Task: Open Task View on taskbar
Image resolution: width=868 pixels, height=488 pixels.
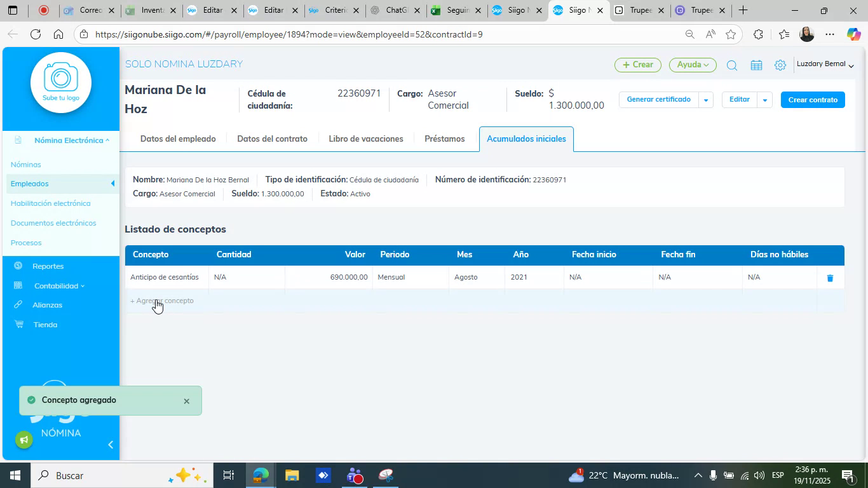Action: [x=229, y=475]
